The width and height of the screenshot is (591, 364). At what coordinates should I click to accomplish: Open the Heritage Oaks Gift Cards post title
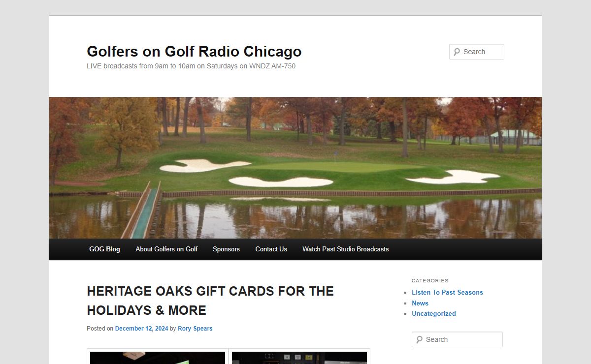point(210,301)
